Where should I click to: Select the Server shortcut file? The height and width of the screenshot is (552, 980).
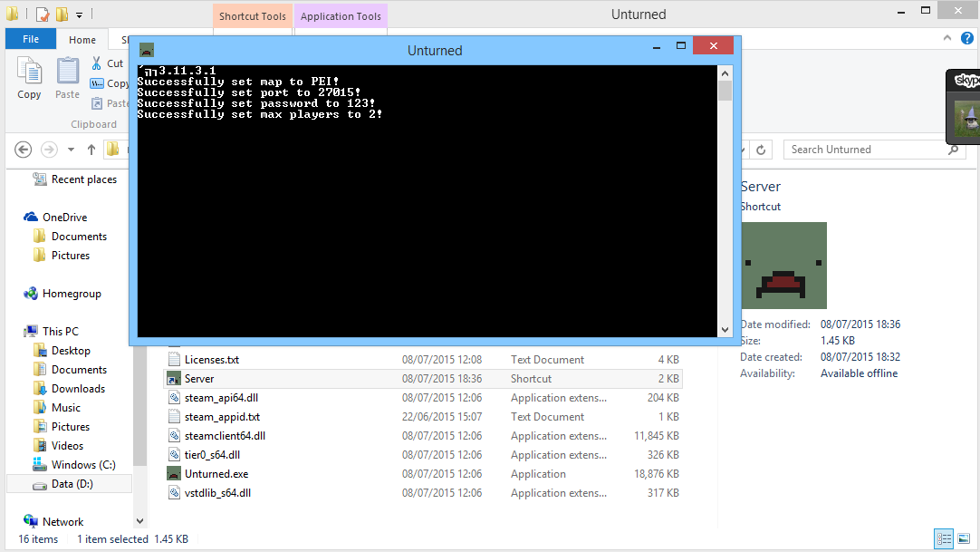pyautogui.click(x=422, y=379)
